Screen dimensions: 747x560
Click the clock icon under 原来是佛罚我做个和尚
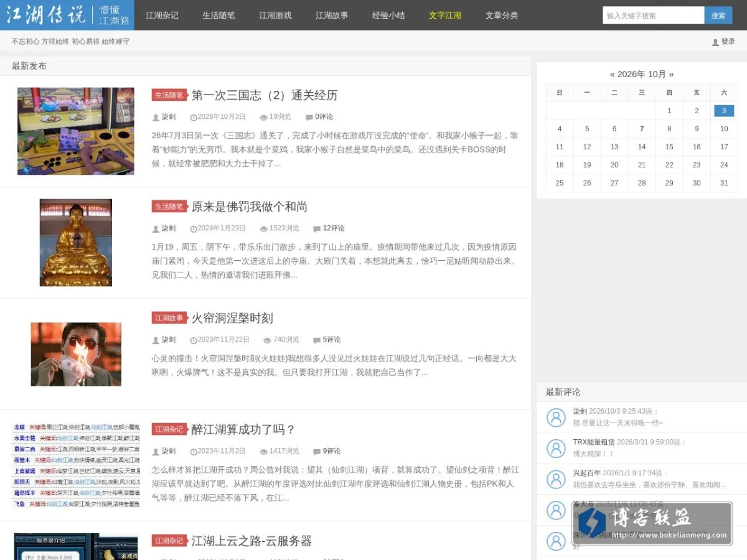pos(193,228)
